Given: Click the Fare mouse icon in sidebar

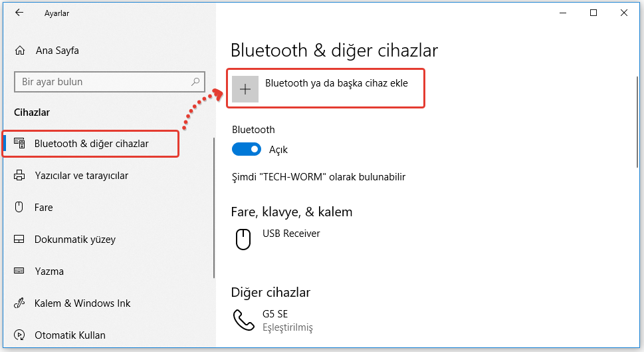Looking at the screenshot, I should 20,208.
